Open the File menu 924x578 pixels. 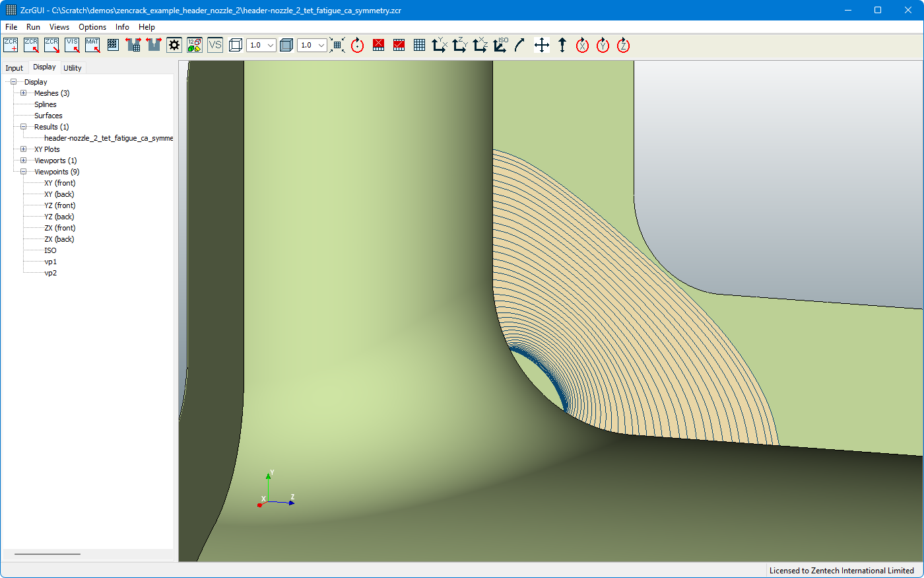click(x=11, y=27)
